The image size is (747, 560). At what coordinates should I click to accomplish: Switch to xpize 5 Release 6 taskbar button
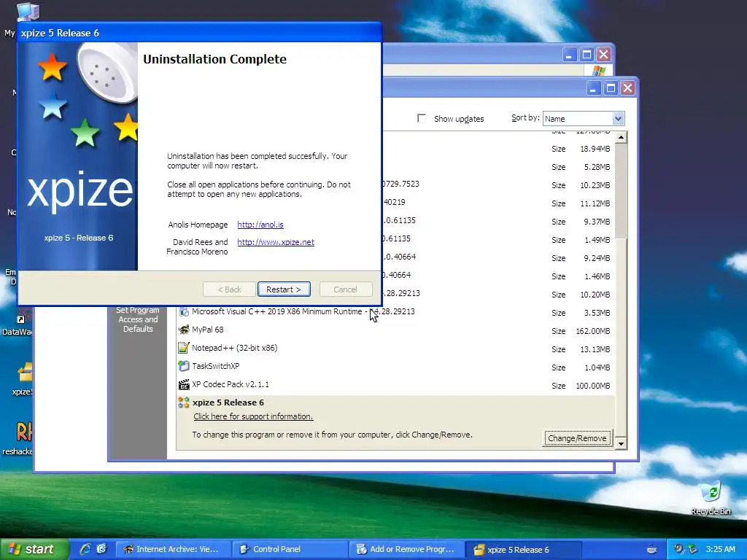click(523, 550)
